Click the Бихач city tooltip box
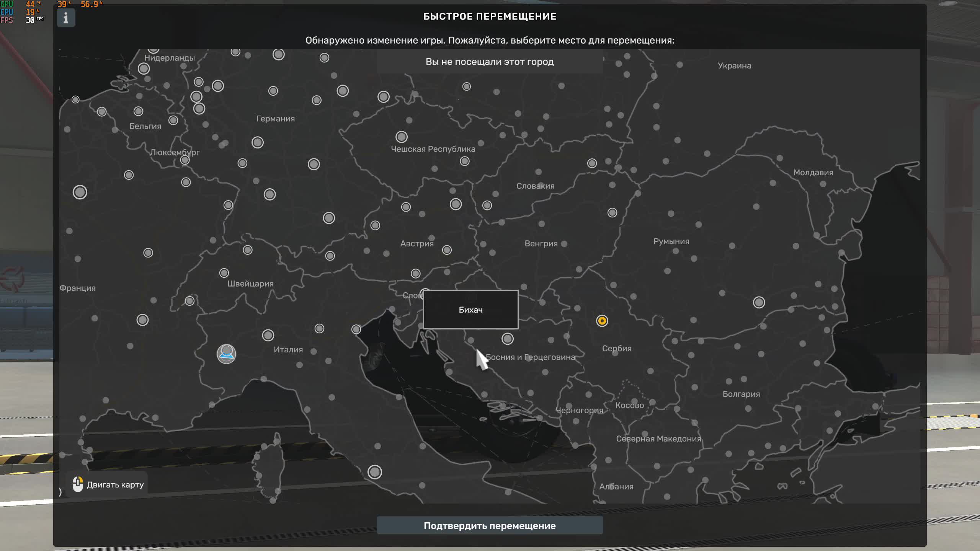The image size is (980, 551). [x=470, y=310]
